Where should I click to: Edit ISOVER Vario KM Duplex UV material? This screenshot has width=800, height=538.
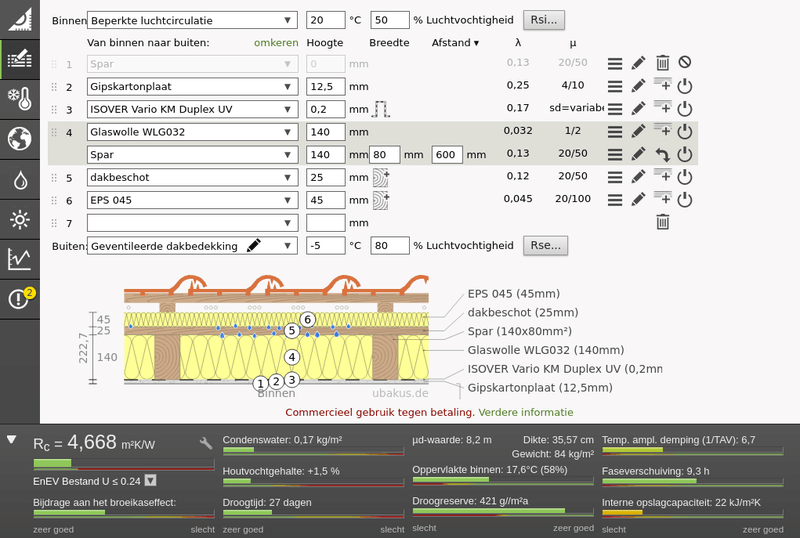(x=638, y=108)
